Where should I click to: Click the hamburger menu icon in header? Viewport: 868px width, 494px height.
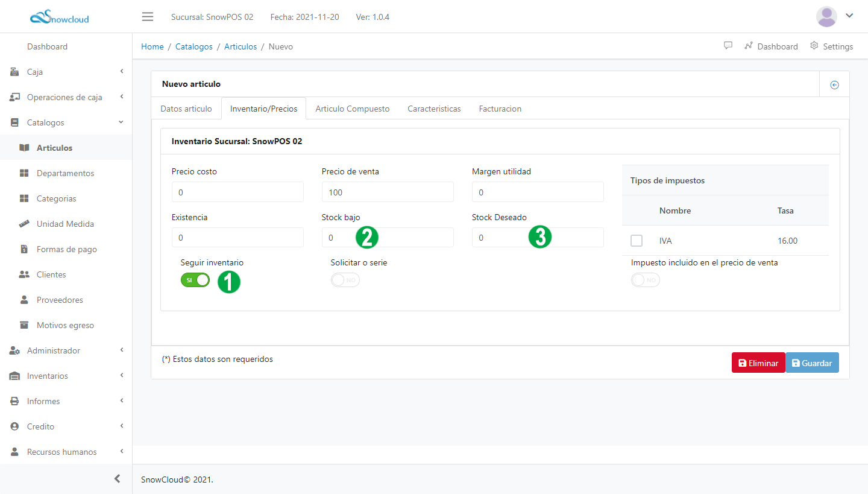click(x=148, y=16)
